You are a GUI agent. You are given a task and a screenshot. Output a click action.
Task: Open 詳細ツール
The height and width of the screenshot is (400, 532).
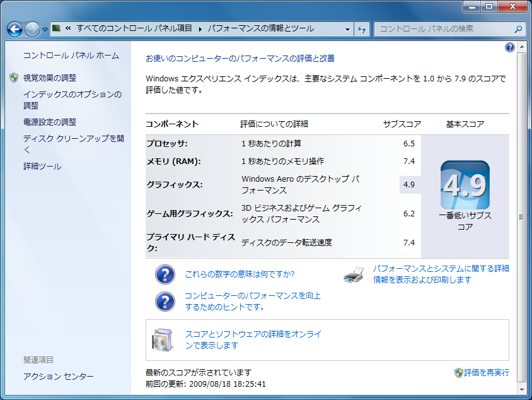point(42,167)
